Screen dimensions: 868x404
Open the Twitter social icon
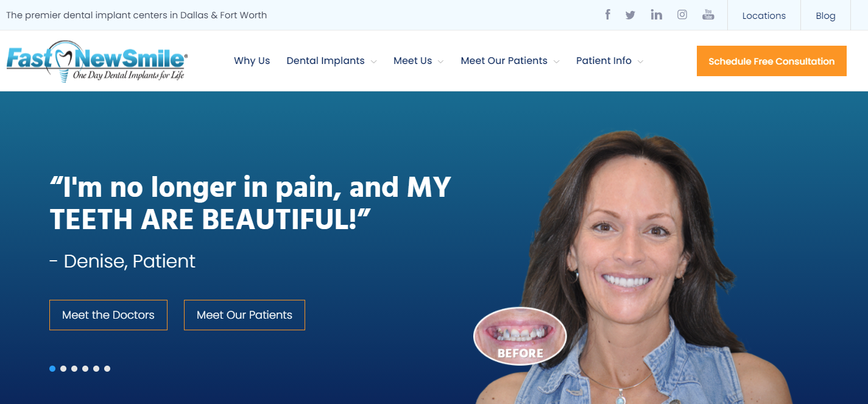click(630, 15)
